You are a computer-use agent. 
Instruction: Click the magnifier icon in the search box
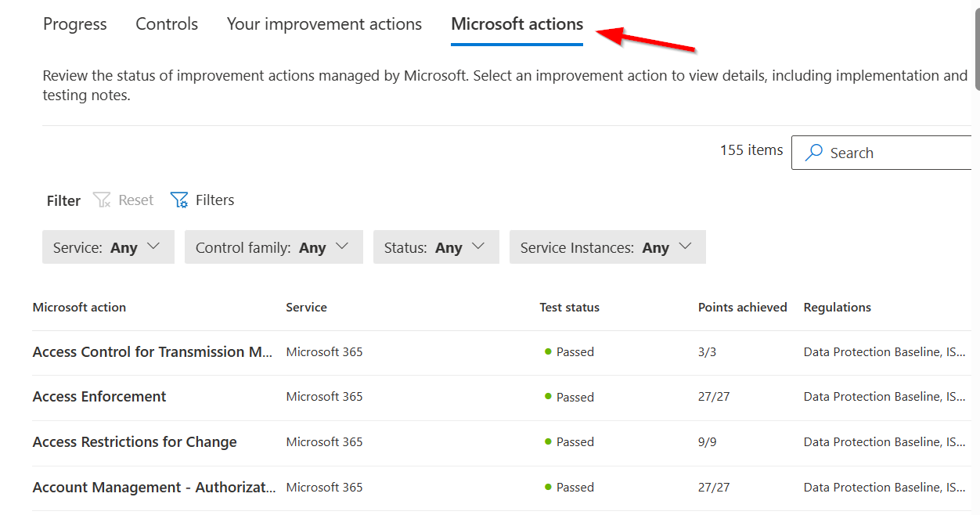click(815, 153)
